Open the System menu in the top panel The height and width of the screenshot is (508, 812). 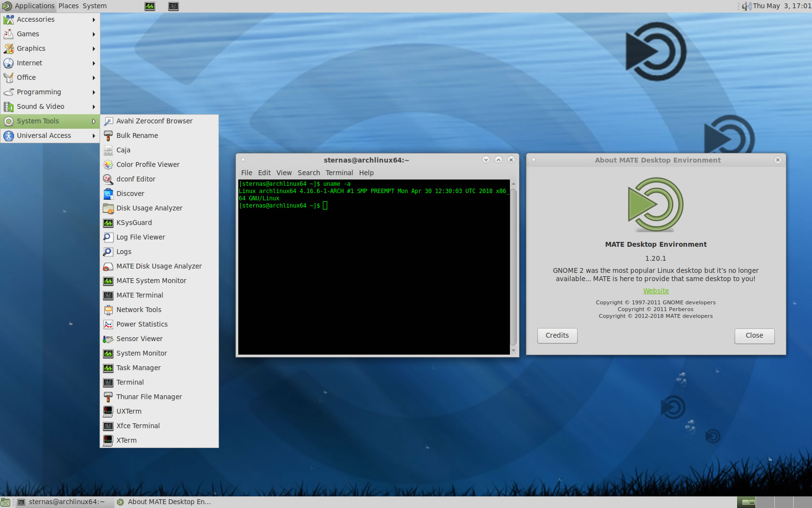coord(95,6)
